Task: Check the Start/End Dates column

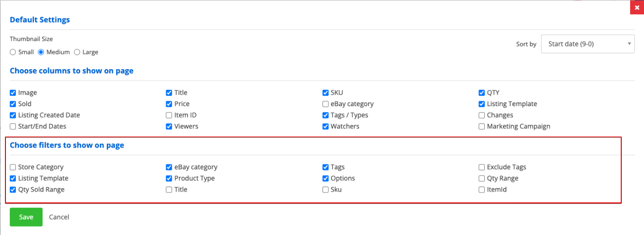Action: tap(13, 126)
